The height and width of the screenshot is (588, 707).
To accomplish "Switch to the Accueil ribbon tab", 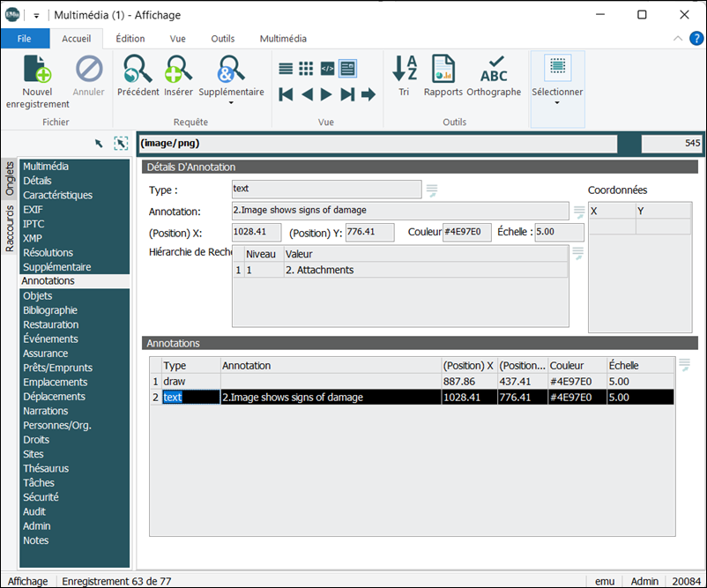I will 76,39.
